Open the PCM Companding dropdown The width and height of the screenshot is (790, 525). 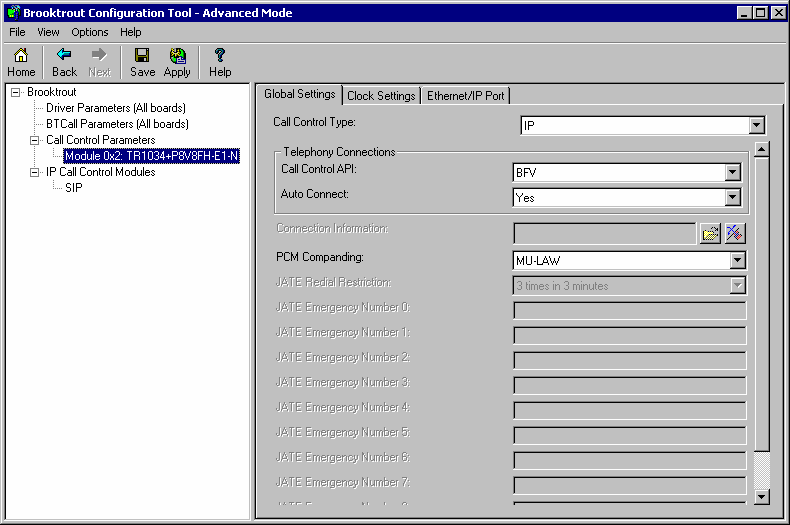(x=737, y=261)
